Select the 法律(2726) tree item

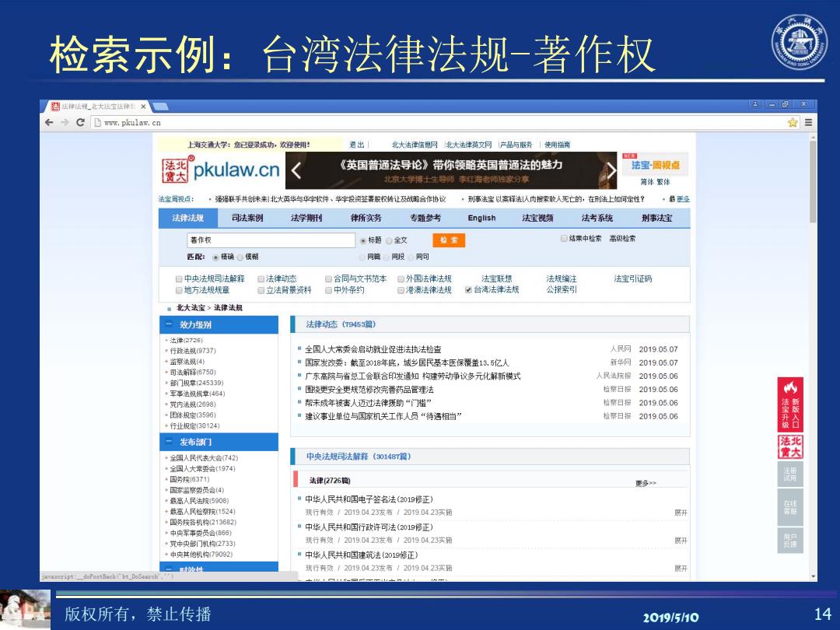click(187, 341)
